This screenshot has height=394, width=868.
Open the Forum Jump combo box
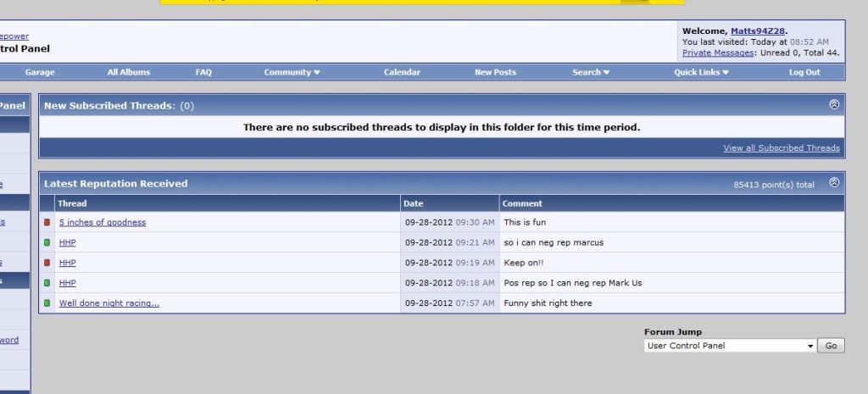(729, 346)
